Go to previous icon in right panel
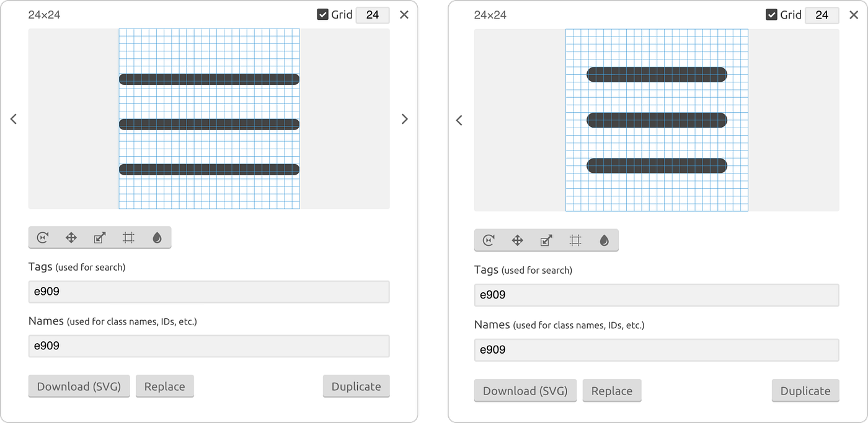 click(x=459, y=120)
